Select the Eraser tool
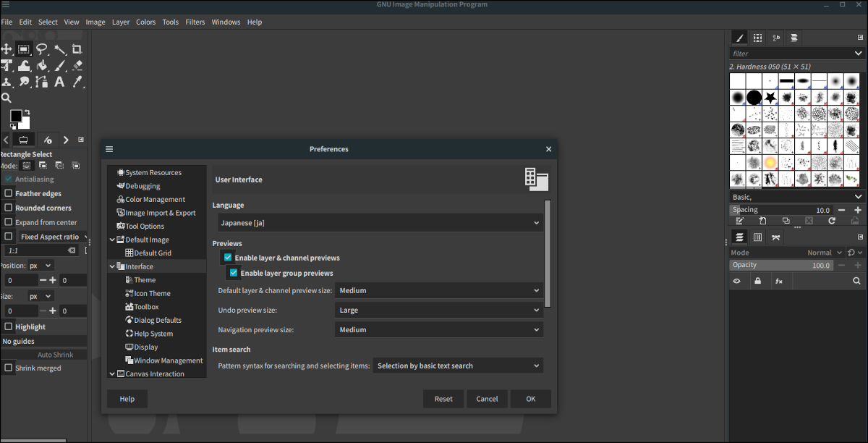Image resolution: width=868 pixels, height=443 pixels. click(x=77, y=66)
